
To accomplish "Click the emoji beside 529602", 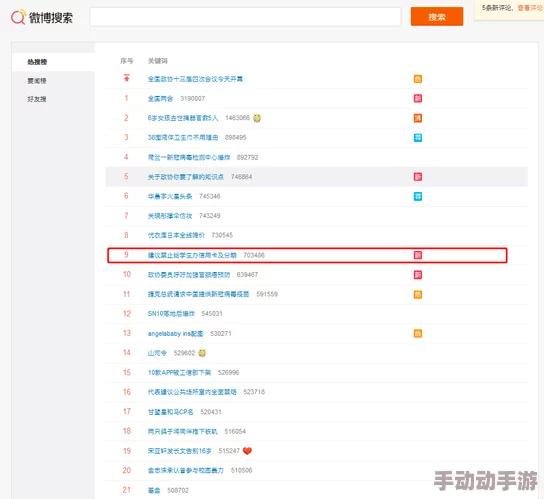I will (202, 353).
